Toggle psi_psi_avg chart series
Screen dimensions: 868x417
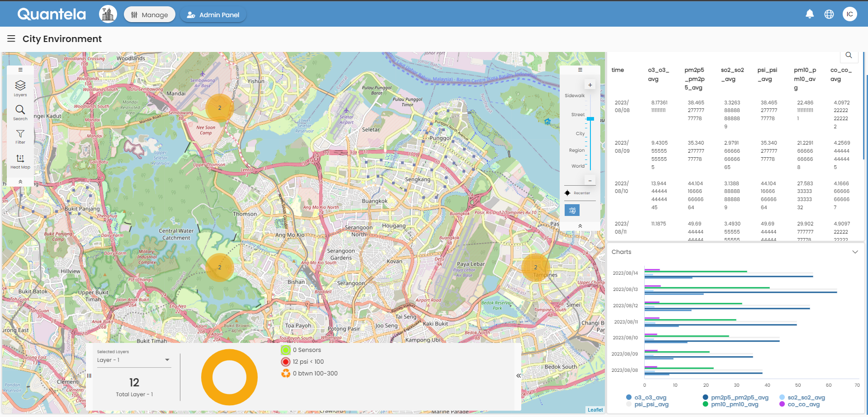[x=647, y=404]
